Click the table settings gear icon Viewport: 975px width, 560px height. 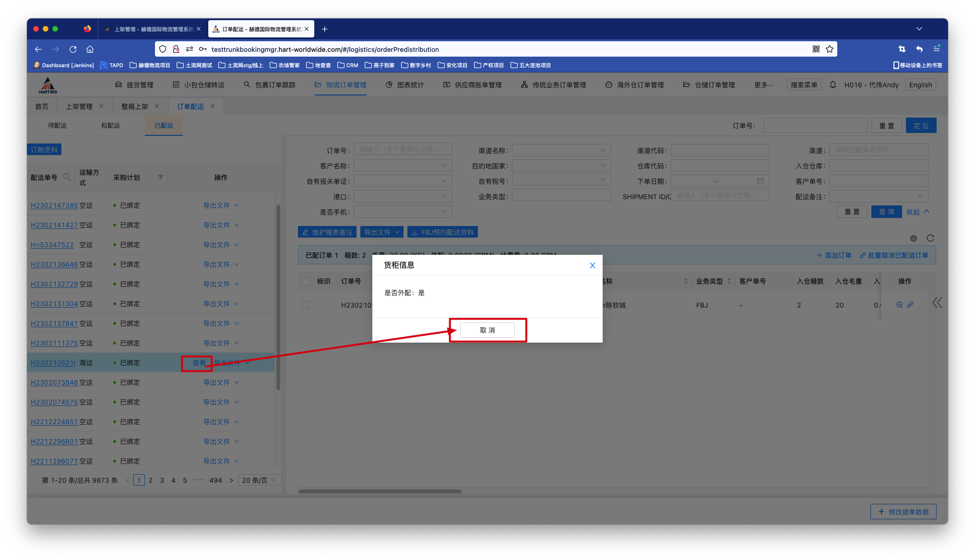pos(914,238)
